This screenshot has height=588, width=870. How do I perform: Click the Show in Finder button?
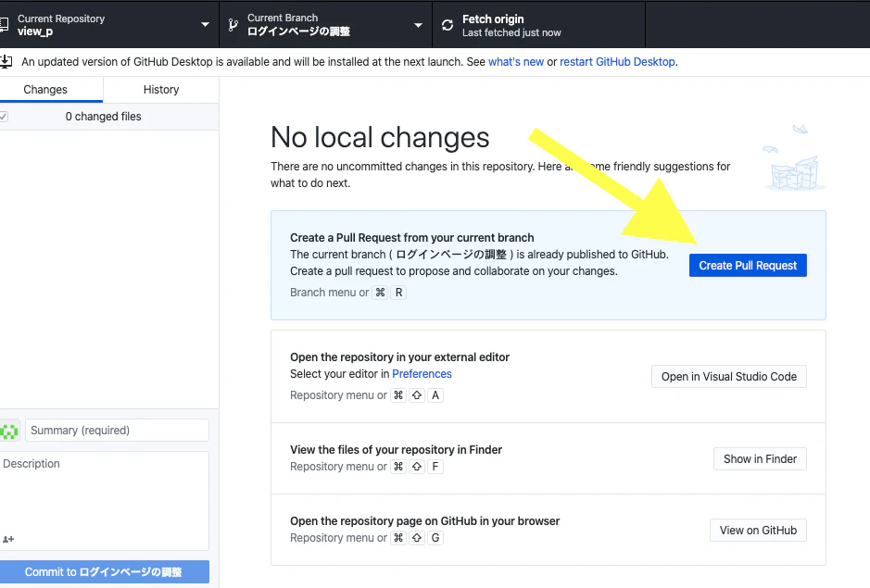(x=760, y=459)
